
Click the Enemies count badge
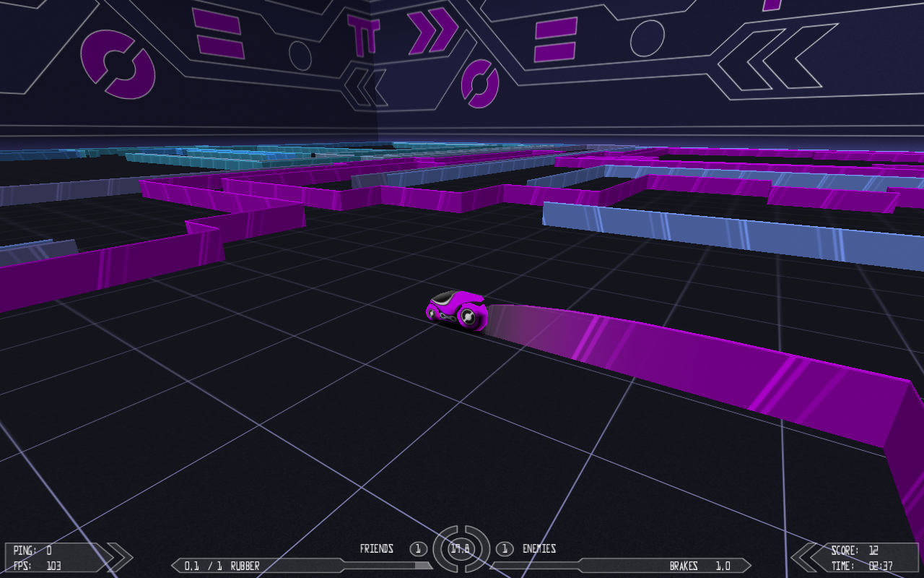click(504, 549)
